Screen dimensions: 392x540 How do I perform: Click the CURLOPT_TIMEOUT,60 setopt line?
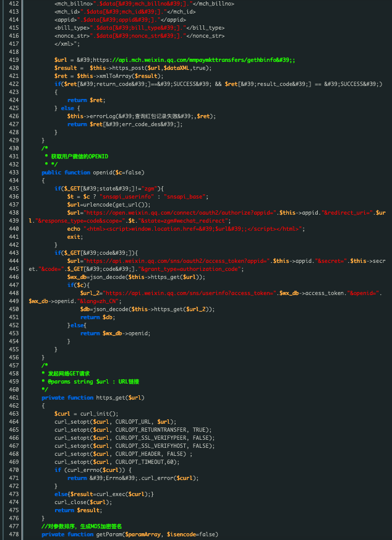point(117,462)
